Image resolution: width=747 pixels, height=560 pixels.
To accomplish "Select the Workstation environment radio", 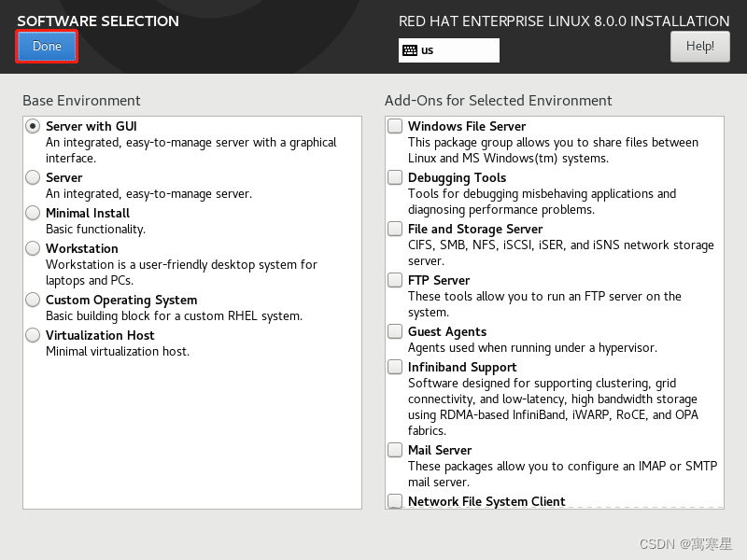I will (33, 248).
